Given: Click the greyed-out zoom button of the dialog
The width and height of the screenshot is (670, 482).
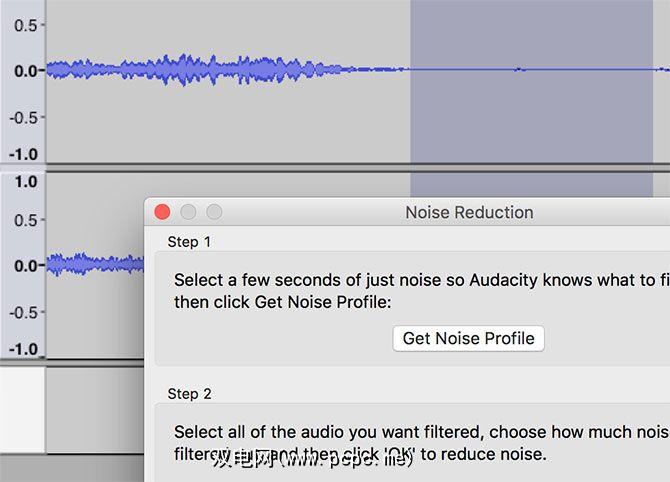Looking at the screenshot, I should tap(214, 212).
